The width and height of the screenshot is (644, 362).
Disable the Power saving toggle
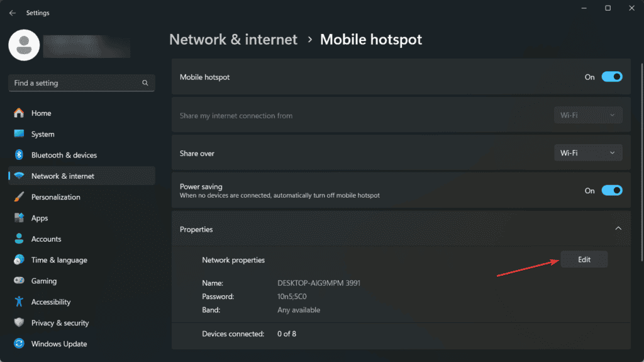point(612,191)
